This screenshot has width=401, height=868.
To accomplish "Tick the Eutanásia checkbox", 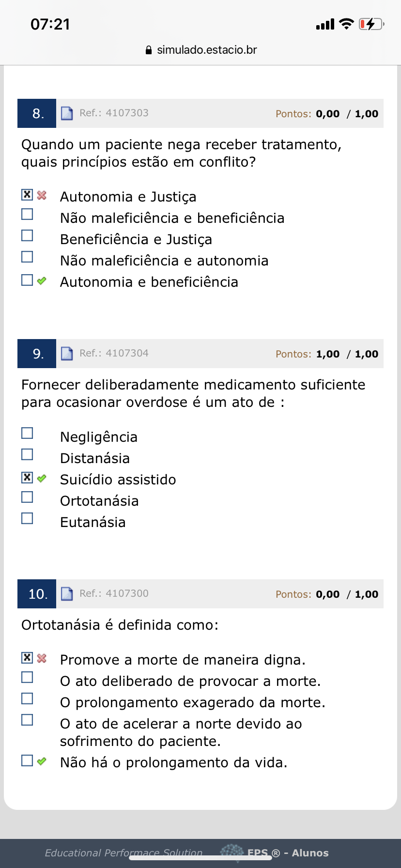I will [27, 518].
